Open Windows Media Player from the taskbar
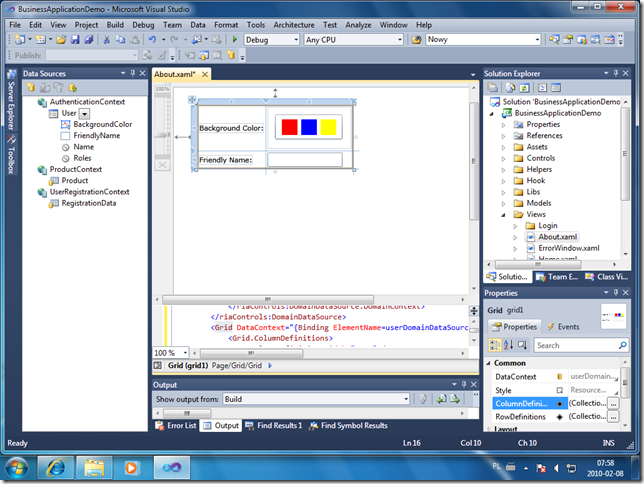The image size is (644, 484). tap(132, 468)
